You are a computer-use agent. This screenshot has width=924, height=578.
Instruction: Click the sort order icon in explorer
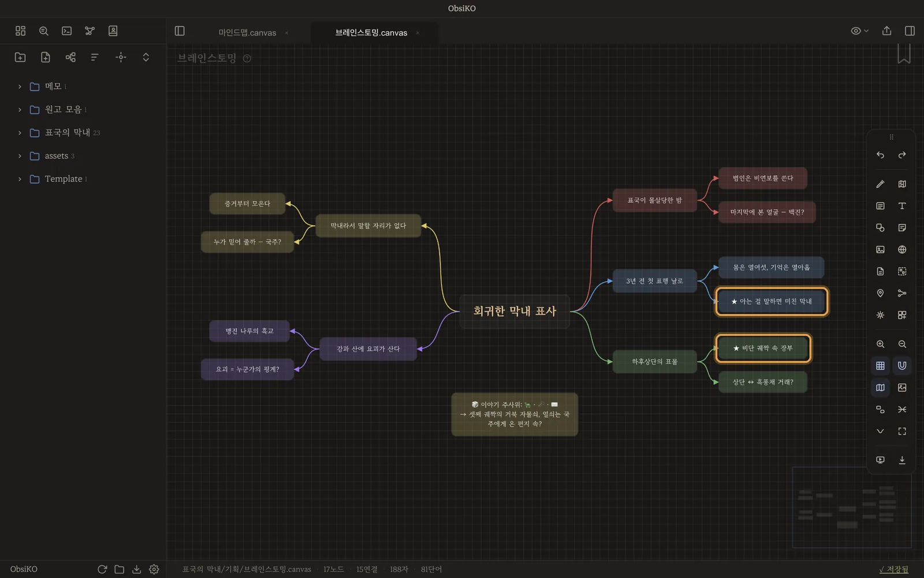pos(95,57)
